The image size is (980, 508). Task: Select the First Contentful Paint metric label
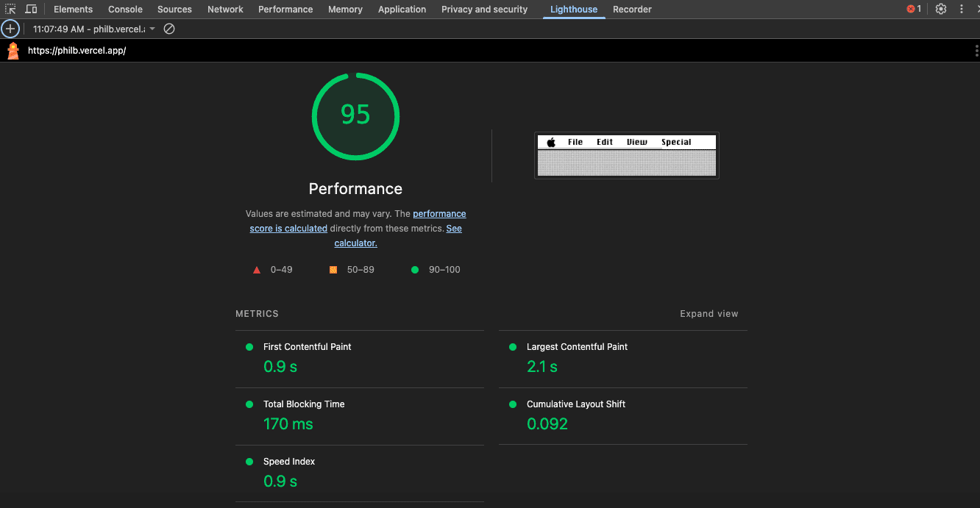tap(308, 347)
